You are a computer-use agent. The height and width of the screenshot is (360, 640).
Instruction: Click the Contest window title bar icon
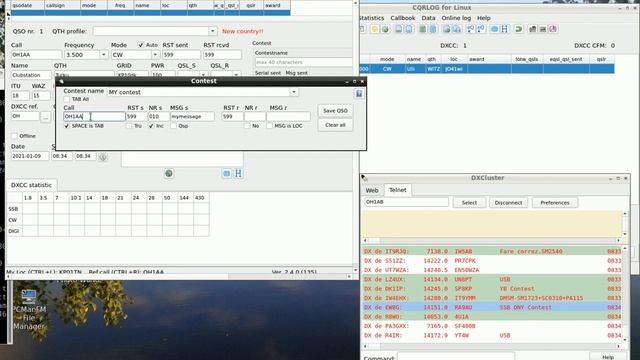61,81
